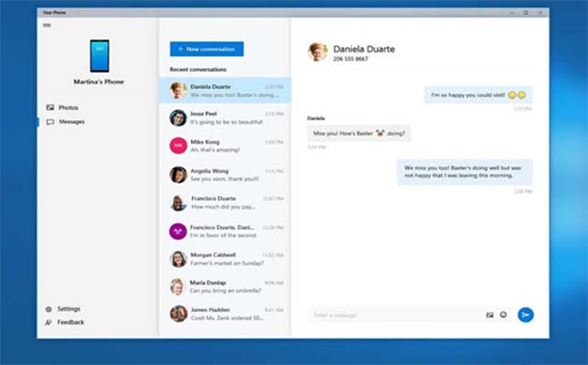
Task: Click the Recent conversations heading
Action: pos(198,69)
